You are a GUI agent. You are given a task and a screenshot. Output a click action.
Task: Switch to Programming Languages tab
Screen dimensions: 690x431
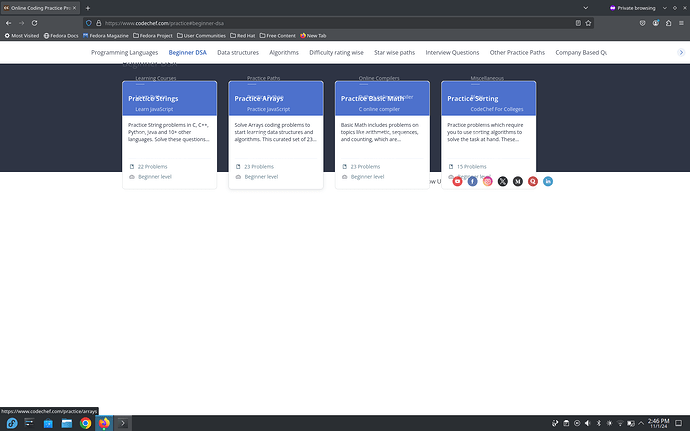pyautogui.click(x=125, y=52)
